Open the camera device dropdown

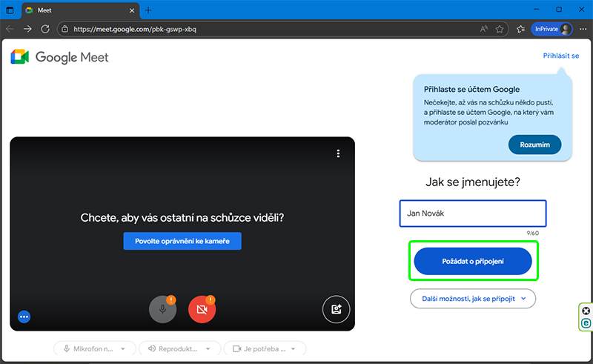tap(265, 348)
